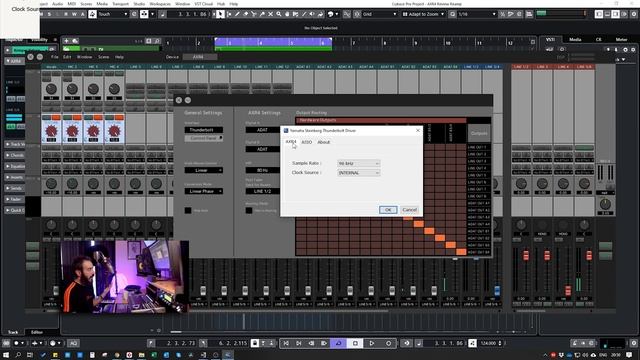The height and width of the screenshot is (360, 640).
Task: Close the Yamaha Steinberg Thunderbolt Driver dialog
Action: [418, 131]
